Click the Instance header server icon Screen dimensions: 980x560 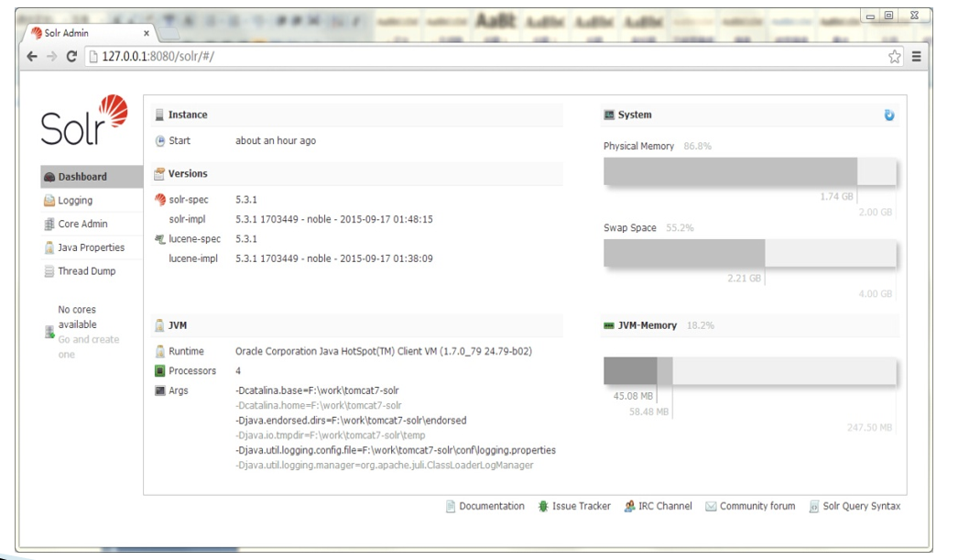(159, 115)
